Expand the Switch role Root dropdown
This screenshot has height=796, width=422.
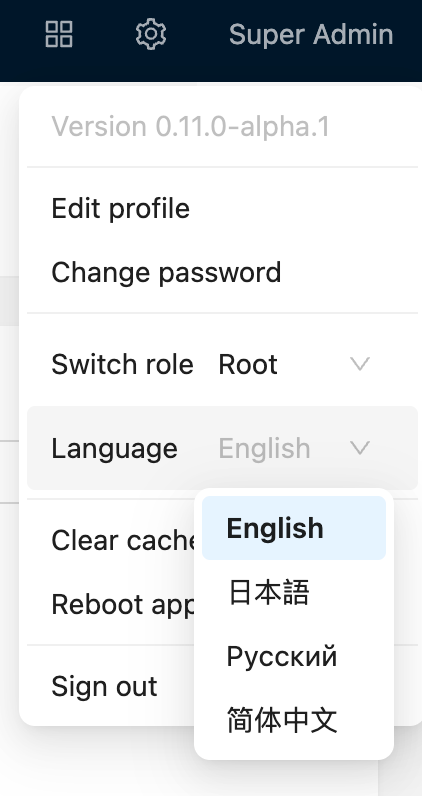(294, 364)
